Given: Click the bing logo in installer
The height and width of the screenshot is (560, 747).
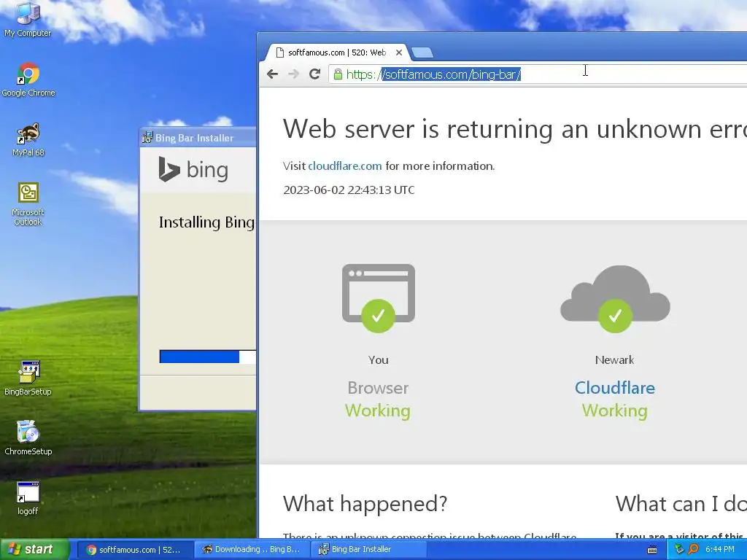Looking at the screenshot, I should pos(193,169).
